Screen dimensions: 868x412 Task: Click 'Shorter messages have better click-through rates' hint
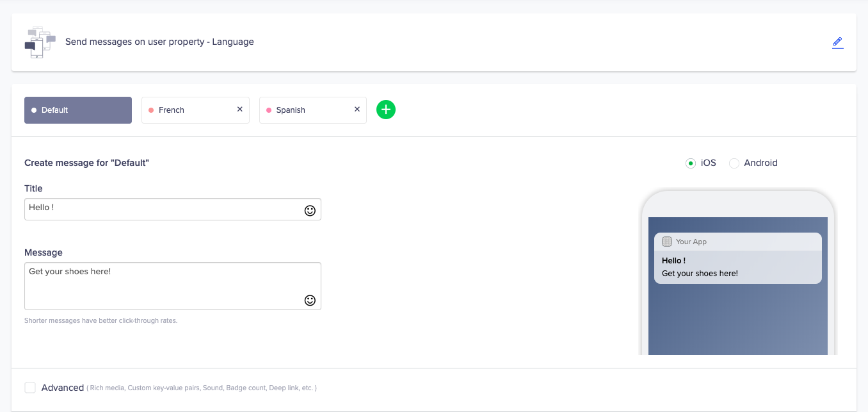(x=100, y=320)
